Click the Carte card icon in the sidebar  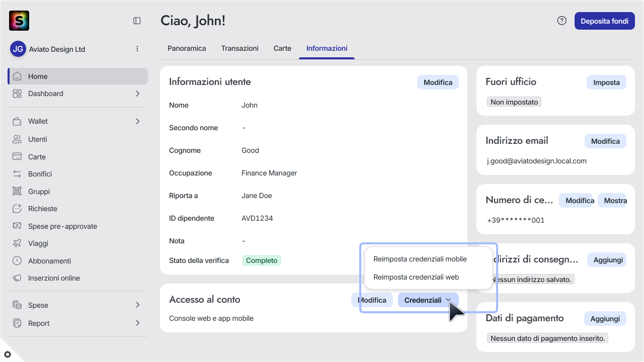pyautogui.click(x=18, y=157)
